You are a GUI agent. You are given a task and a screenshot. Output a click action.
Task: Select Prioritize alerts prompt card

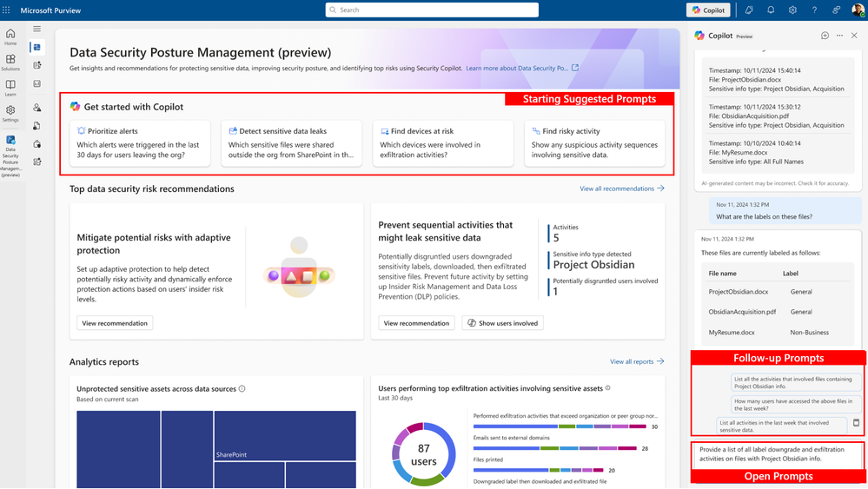(140, 143)
